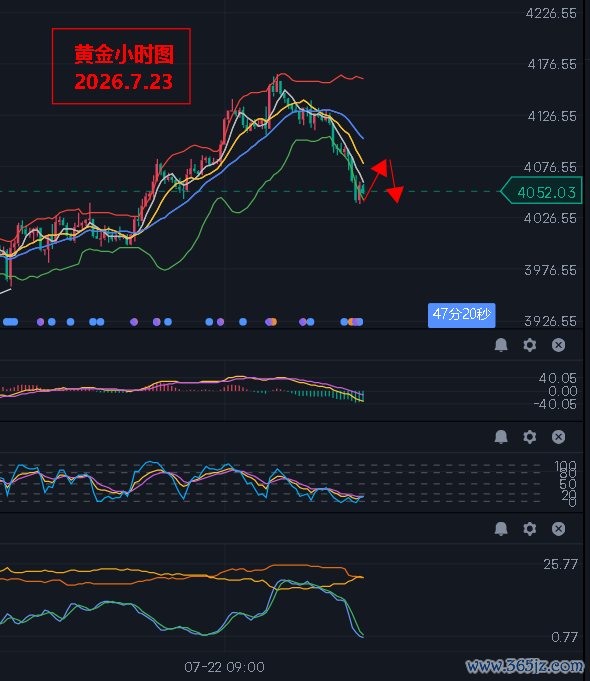
Task: Set alert bell on KDJ panel
Action: pos(501,436)
